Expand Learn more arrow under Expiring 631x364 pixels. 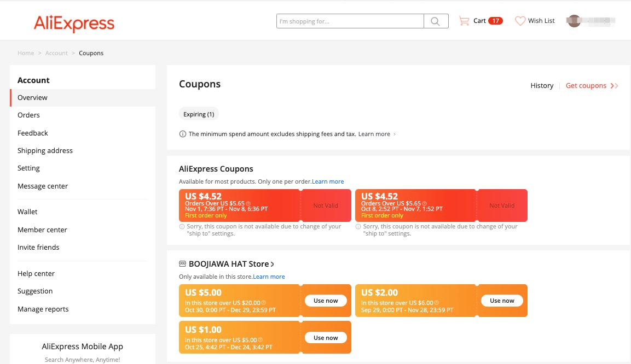tap(395, 134)
